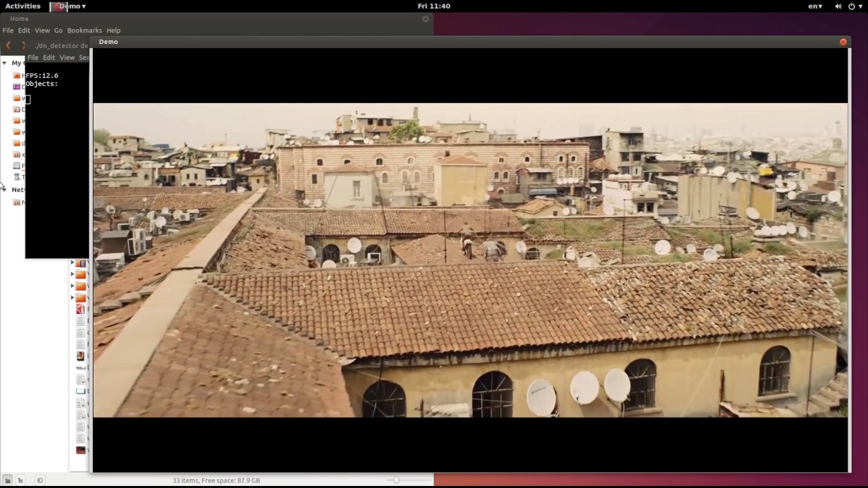Select the purple Desktop icon in sidebar

(x=17, y=87)
